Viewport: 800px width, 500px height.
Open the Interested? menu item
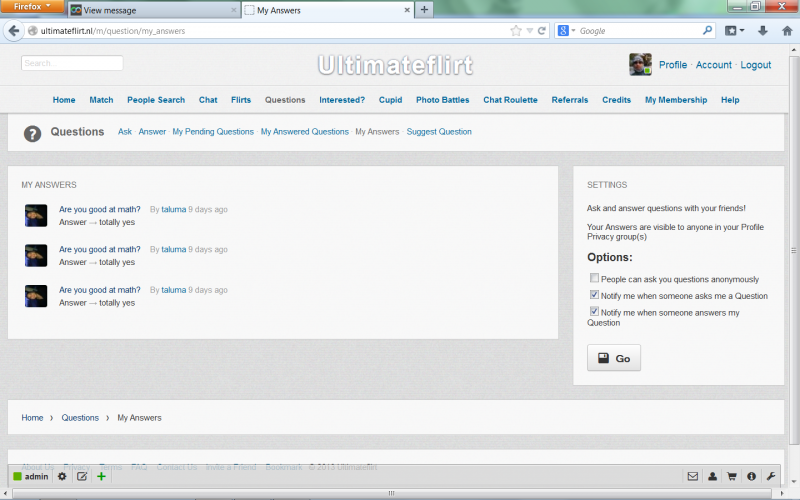[x=342, y=100]
